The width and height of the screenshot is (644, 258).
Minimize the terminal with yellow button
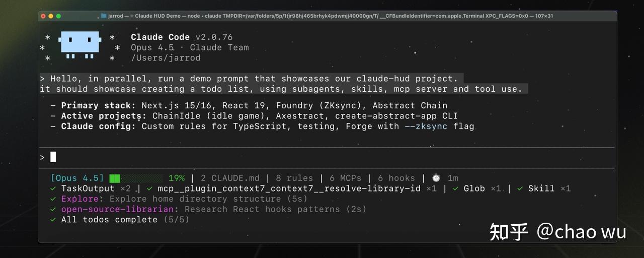tap(51, 16)
